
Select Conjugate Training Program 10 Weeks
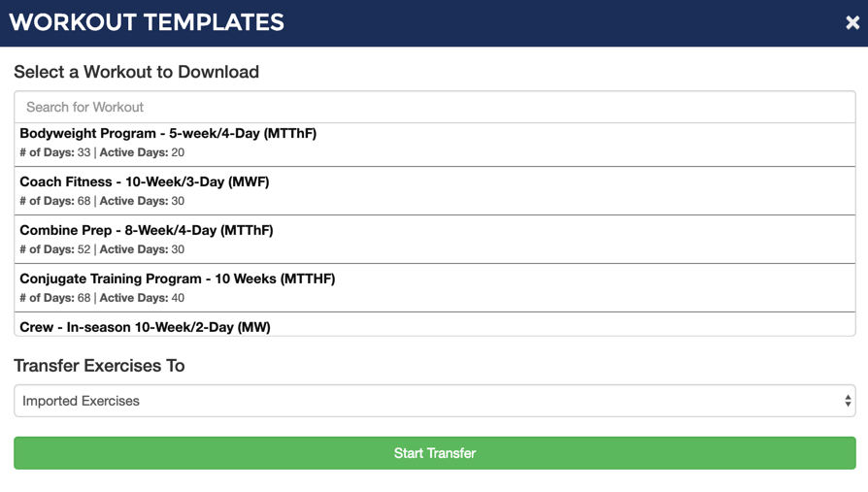click(x=435, y=288)
